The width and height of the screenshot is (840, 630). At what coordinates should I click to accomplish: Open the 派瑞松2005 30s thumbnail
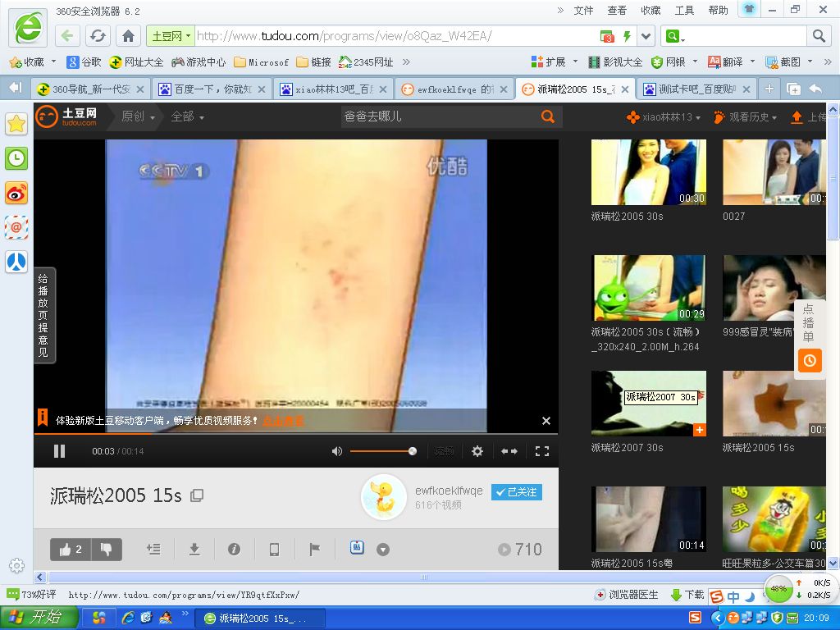click(x=649, y=172)
